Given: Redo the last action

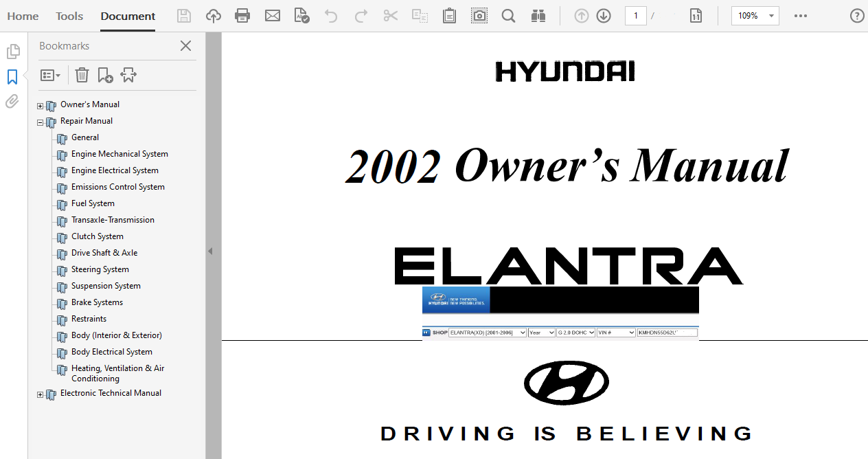Looking at the screenshot, I should click(x=361, y=15).
